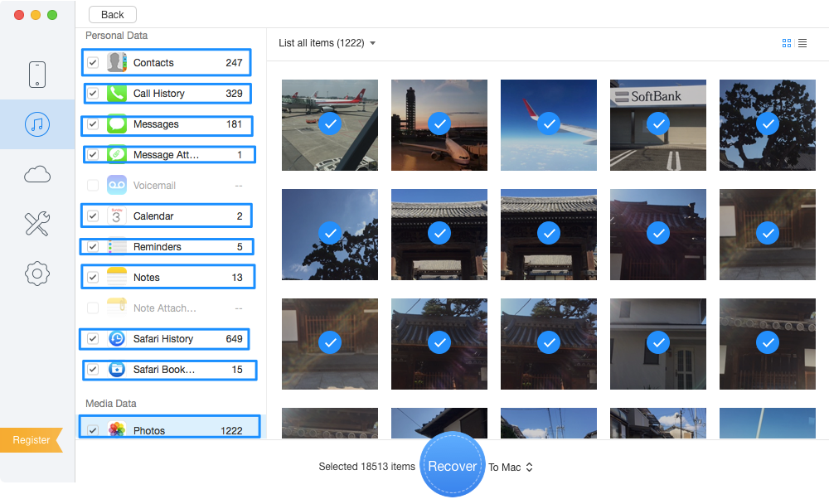This screenshot has width=829, height=504.
Task: Open the repair tools wrench icon
Action: point(37,223)
